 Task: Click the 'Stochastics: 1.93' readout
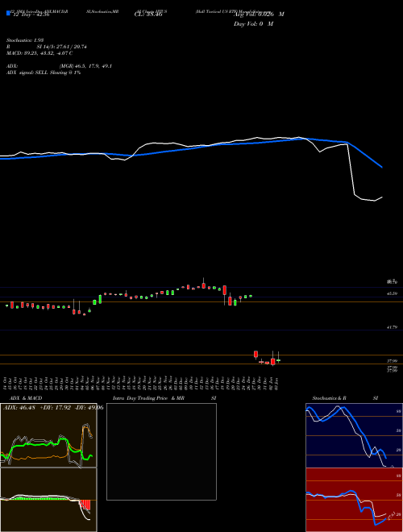point(25,40)
